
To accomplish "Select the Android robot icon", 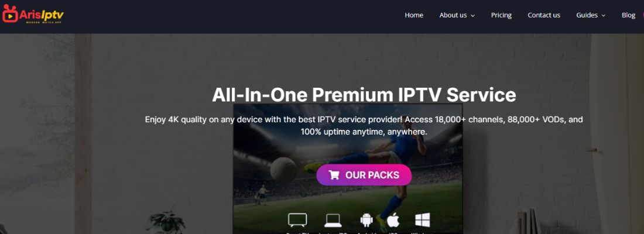I will tap(366, 220).
